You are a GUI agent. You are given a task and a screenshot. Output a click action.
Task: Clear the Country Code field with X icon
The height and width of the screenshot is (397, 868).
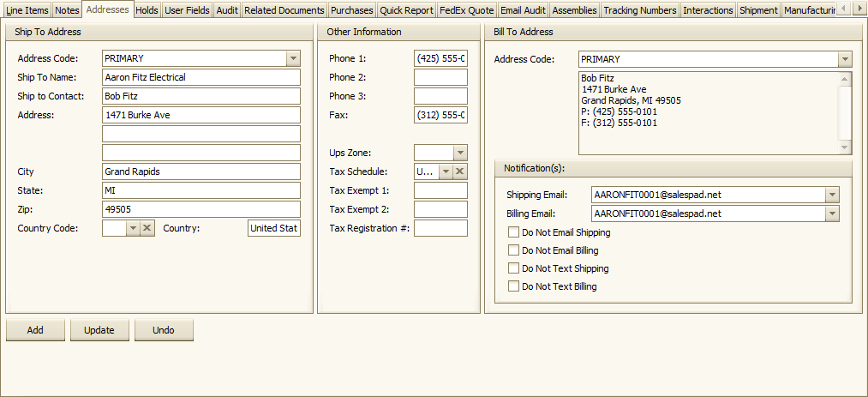(147, 228)
